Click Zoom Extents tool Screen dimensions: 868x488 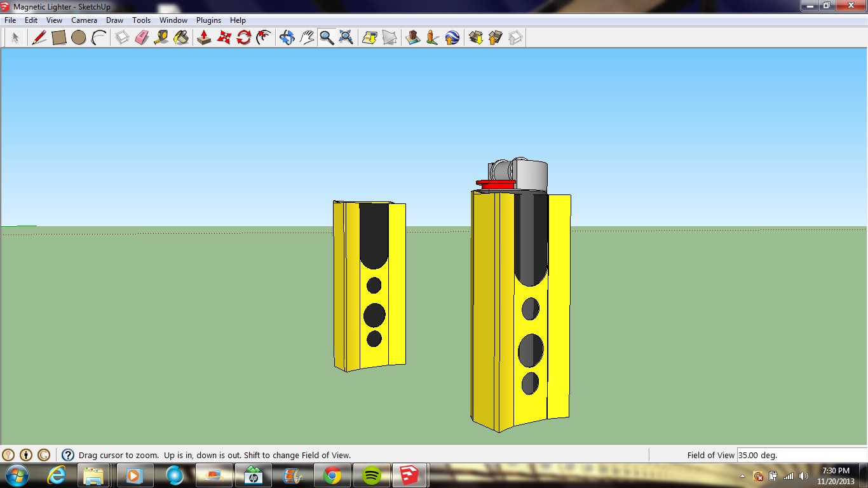click(x=346, y=37)
